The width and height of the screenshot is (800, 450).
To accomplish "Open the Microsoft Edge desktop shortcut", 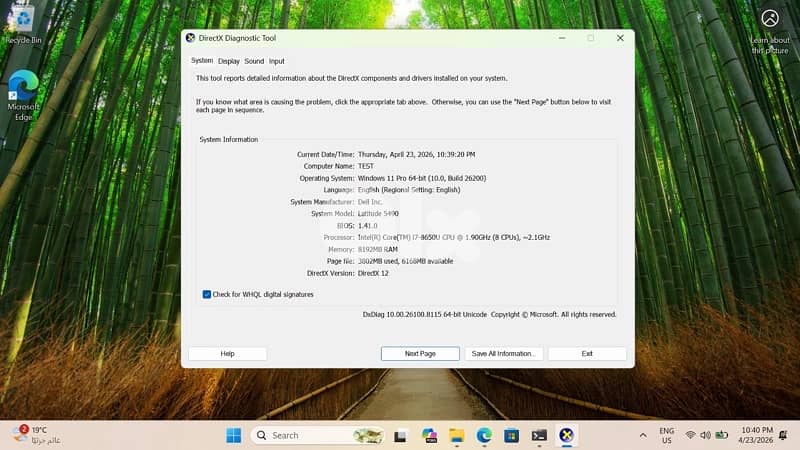I will tap(23, 95).
